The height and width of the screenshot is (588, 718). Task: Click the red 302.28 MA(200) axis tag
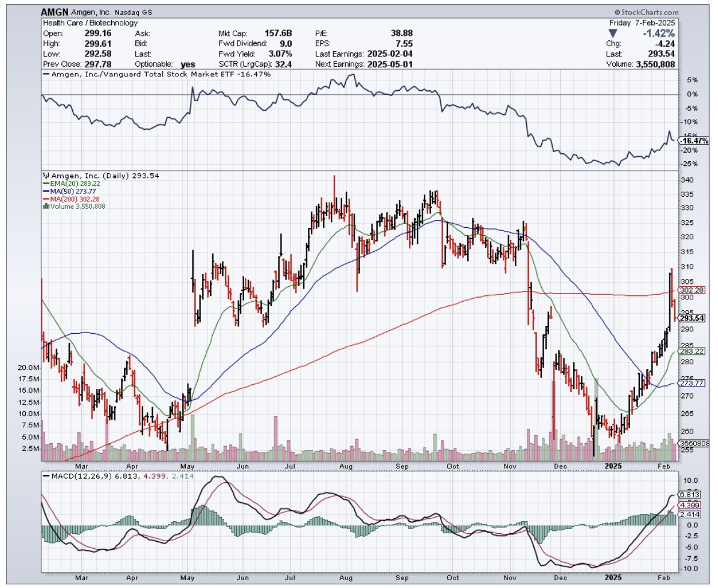pos(690,290)
